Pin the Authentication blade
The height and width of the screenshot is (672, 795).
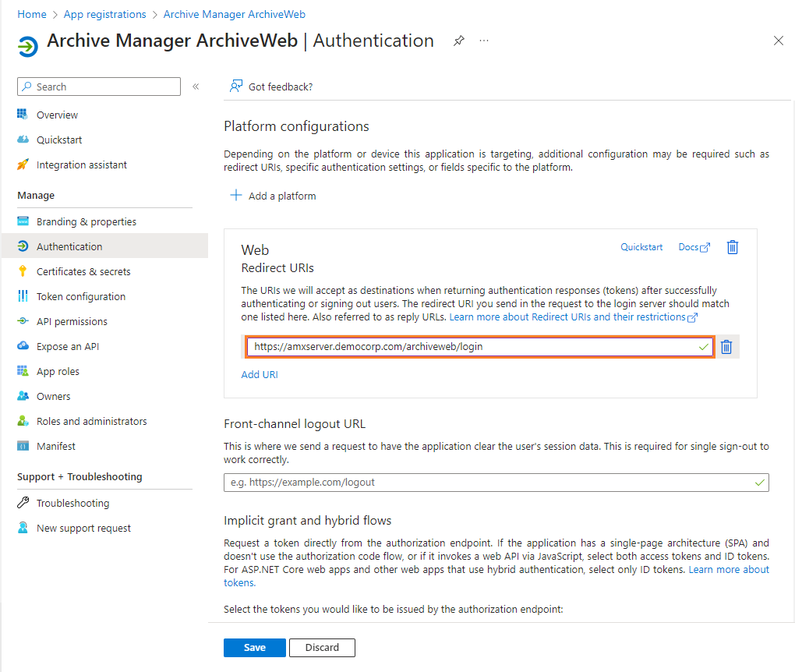coord(459,41)
